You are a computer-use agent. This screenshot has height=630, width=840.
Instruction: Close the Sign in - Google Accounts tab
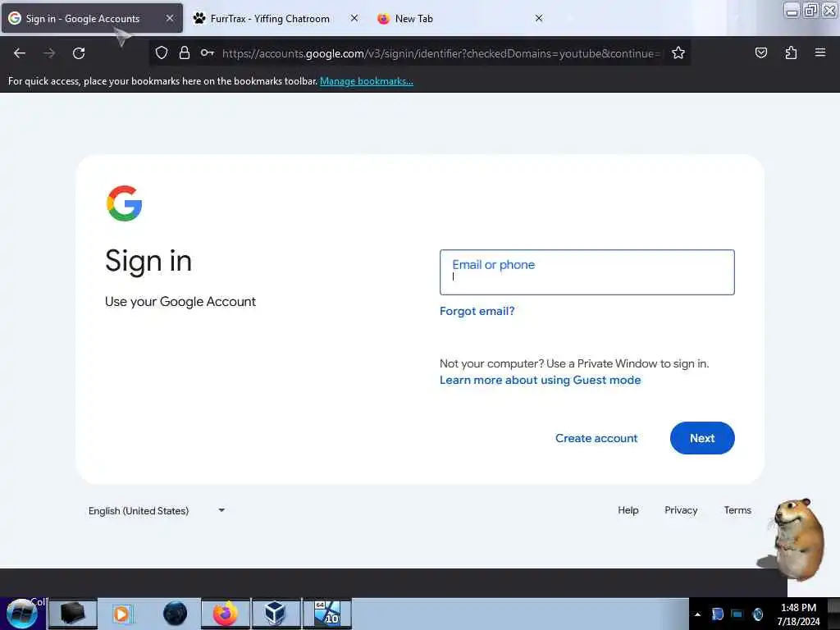[x=170, y=18]
